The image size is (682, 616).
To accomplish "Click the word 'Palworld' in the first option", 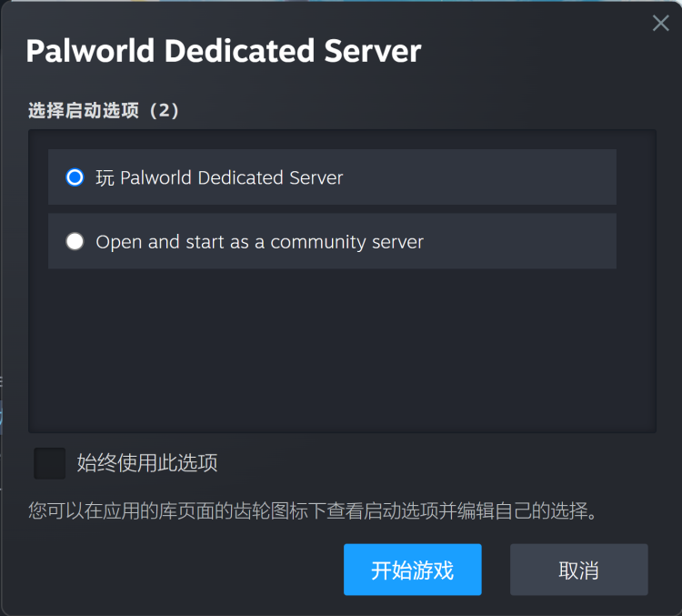I will pyautogui.click(x=155, y=177).
